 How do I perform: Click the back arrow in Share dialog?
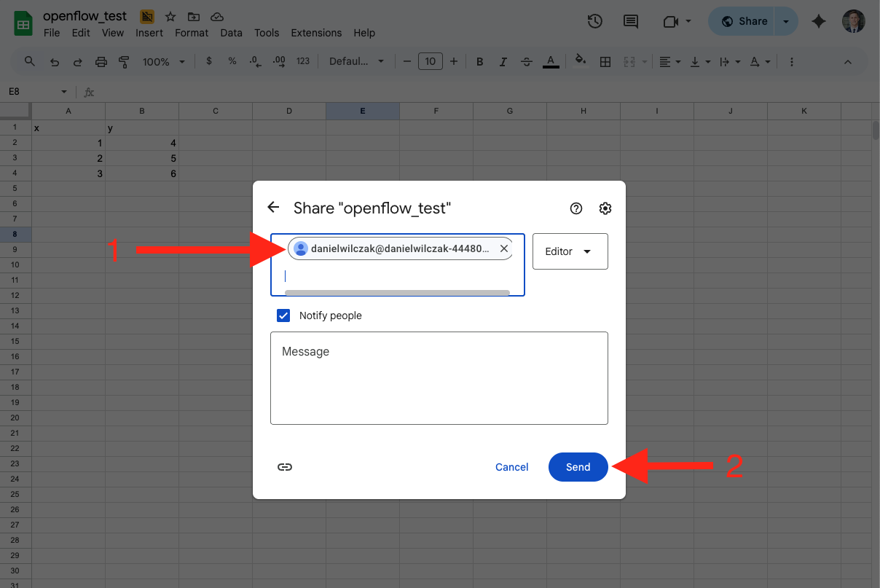click(273, 208)
